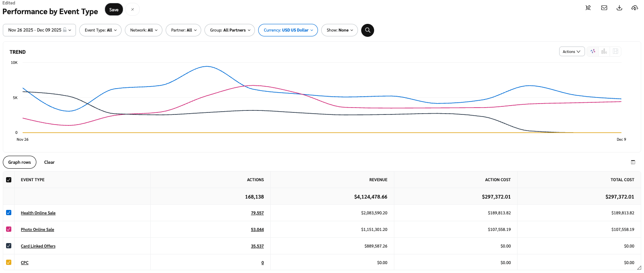
Task: Uncheck the Photo Online Sale checkbox
Action: pos(9,229)
